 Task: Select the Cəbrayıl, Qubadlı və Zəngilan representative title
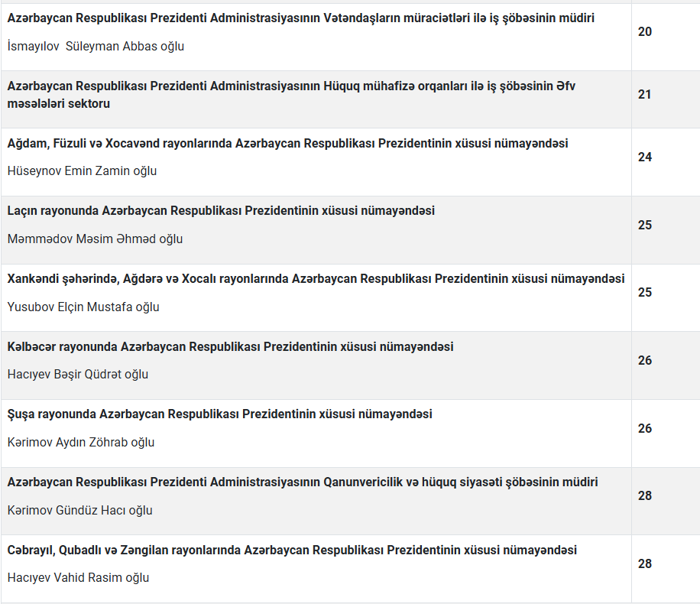coord(292,550)
